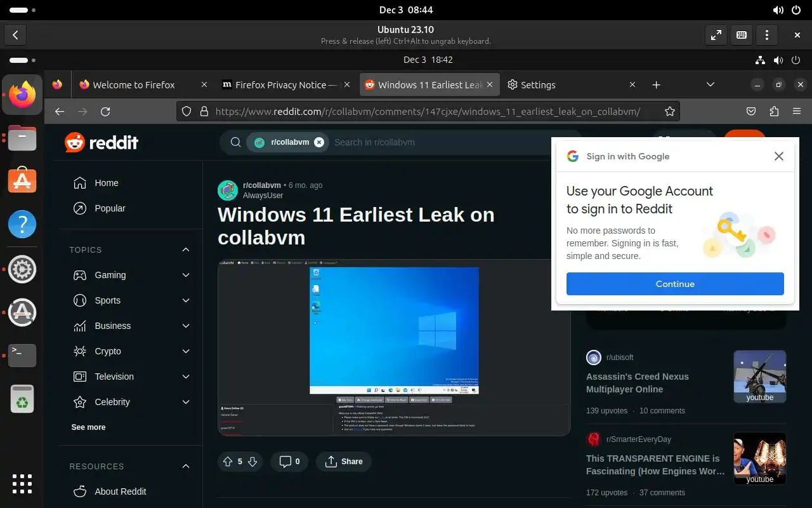Open the post comments button
The height and width of the screenshot is (508, 812).
[x=290, y=462]
